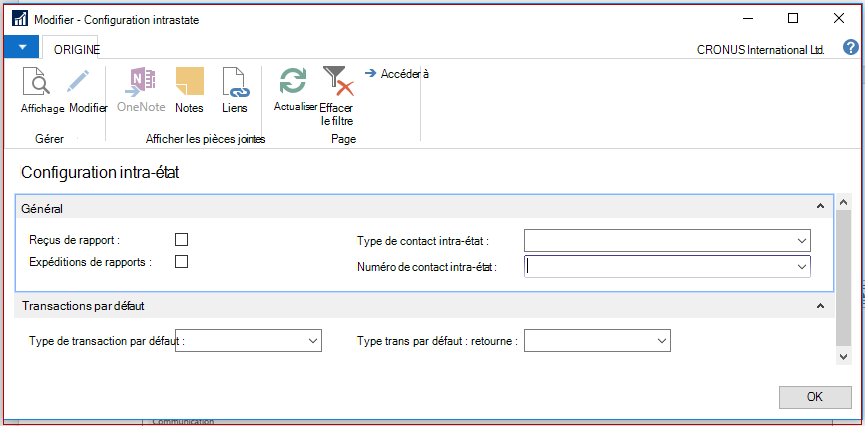Open OneNote from the ribbon

pyautogui.click(x=141, y=82)
